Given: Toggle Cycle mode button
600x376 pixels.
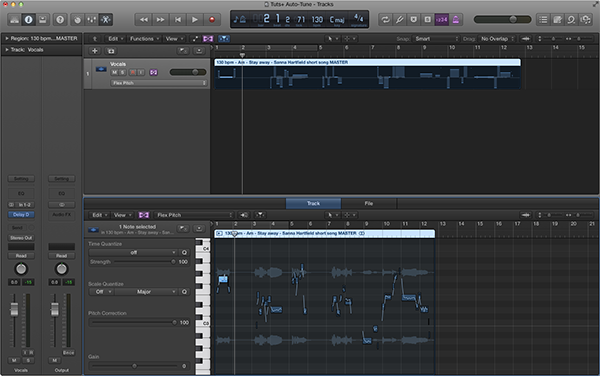Looking at the screenshot, I should pyautogui.click(x=385, y=20).
